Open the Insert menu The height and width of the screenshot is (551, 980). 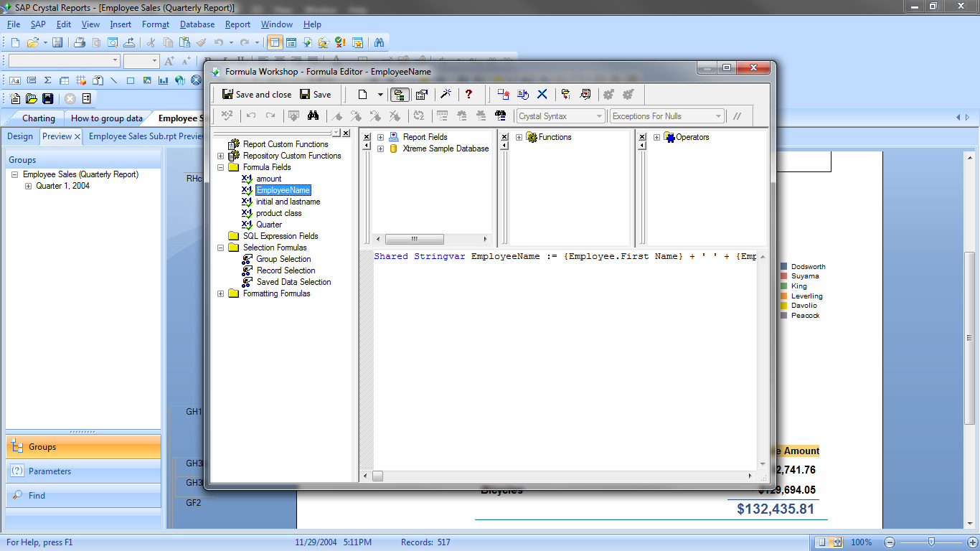pyautogui.click(x=121, y=24)
